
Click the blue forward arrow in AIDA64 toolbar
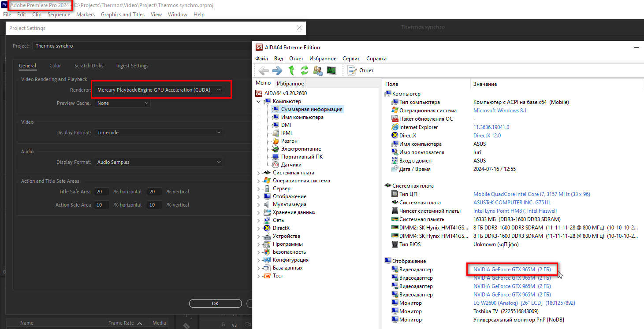click(x=277, y=70)
